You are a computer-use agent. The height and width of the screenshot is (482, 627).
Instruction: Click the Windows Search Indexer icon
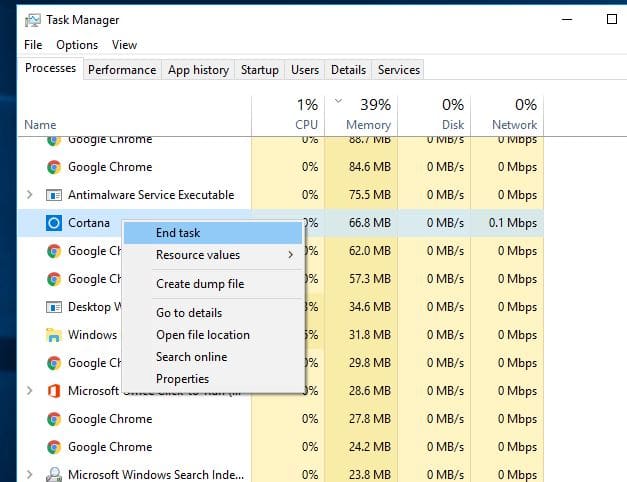[54, 474]
